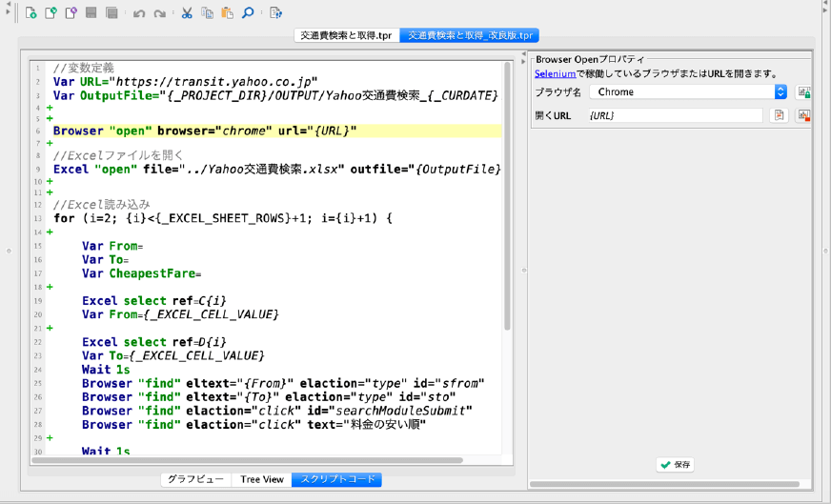Click the Save All stacked disks icon
This screenshot has width=831, height=504.
click(x=111, y=12)
